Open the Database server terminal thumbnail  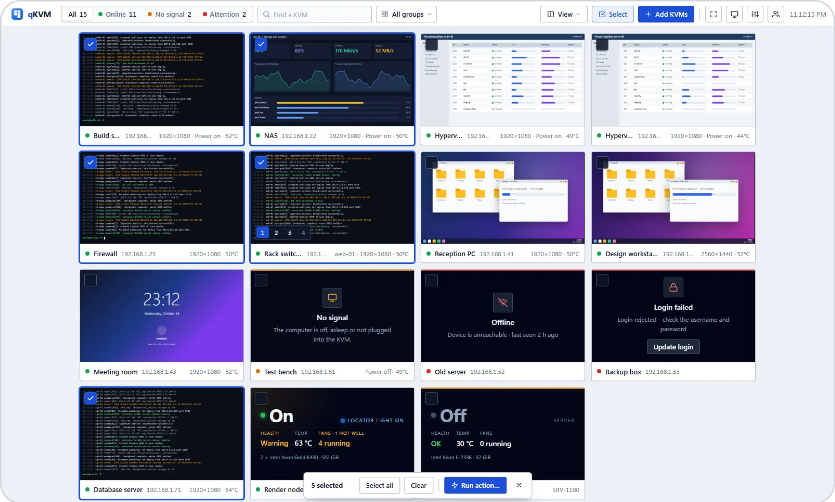pyautogui.click(x=161, y=434)
